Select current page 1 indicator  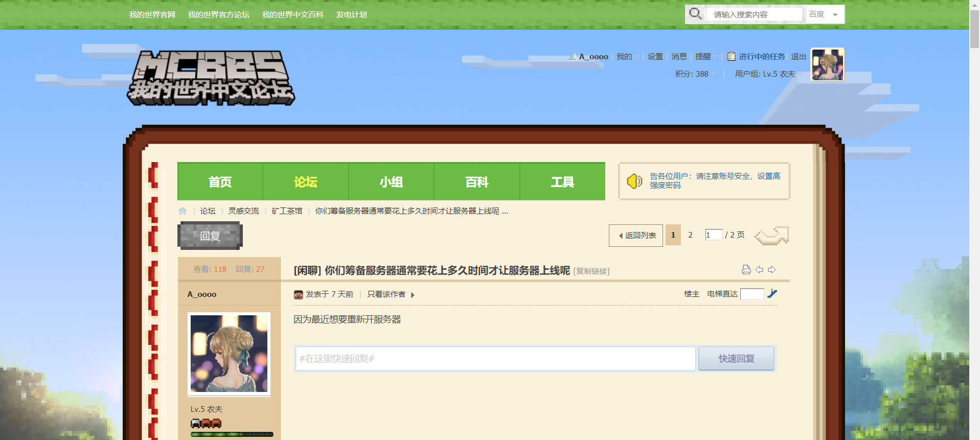[673, 235]
